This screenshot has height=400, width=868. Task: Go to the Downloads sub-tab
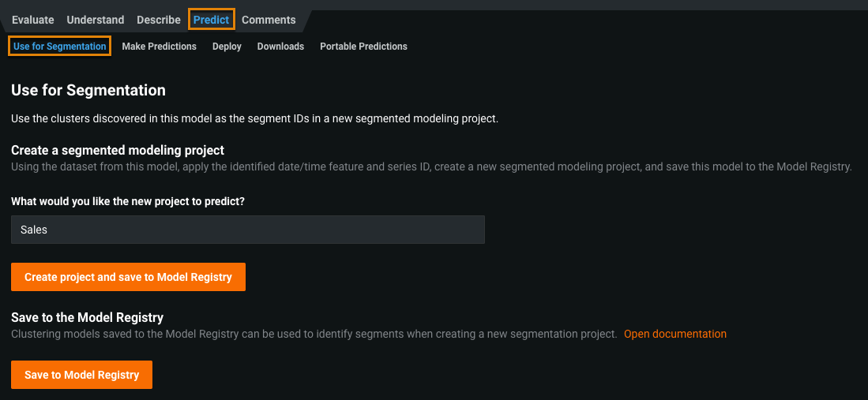(x=280, y=47)
